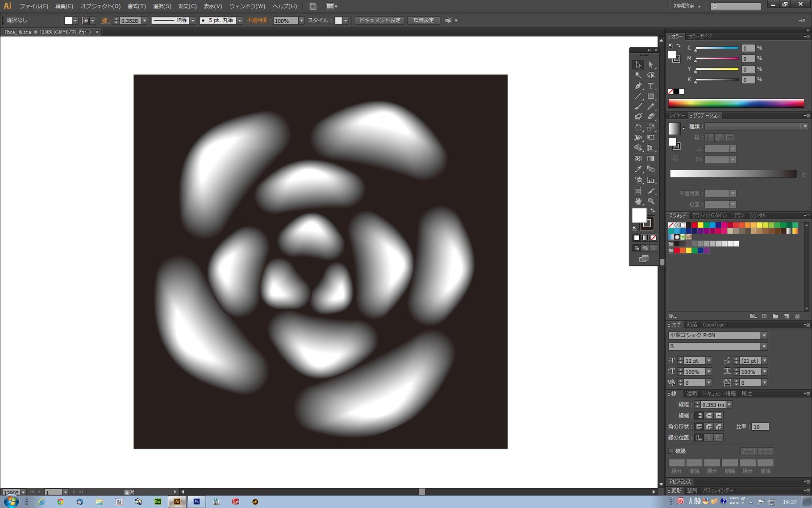Swap fill and stroke arrows in toolbox
The image size is (812, 508).
653,210
